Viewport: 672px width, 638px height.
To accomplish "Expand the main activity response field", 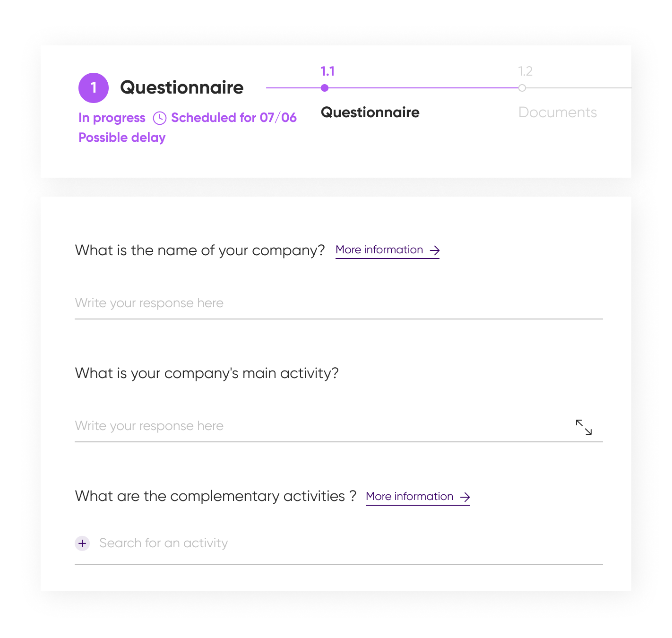I will point(584,427).
